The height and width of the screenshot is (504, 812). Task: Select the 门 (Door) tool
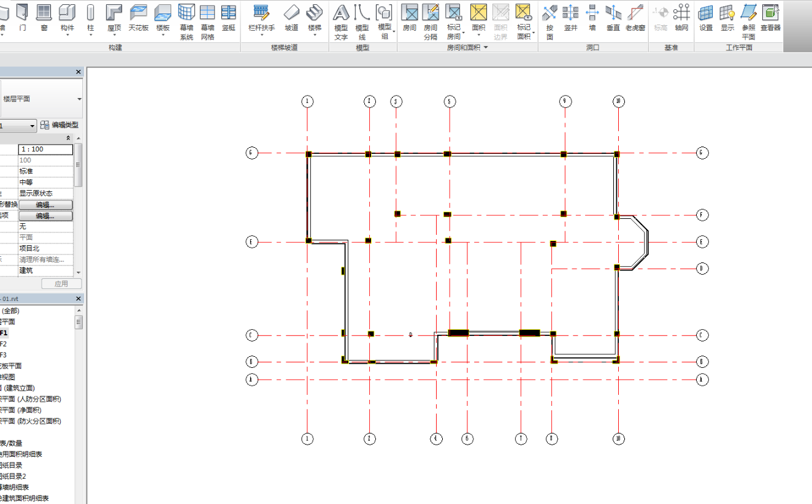click(22, 17)
